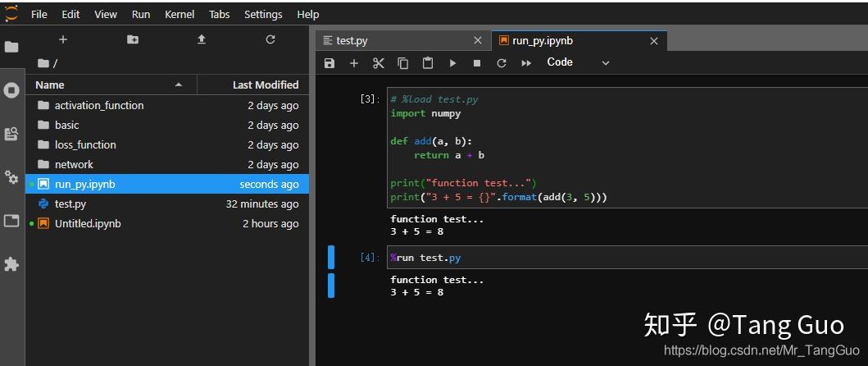Select test.py in the file list
Screen dimensions: 868x366
pos(167,204)
